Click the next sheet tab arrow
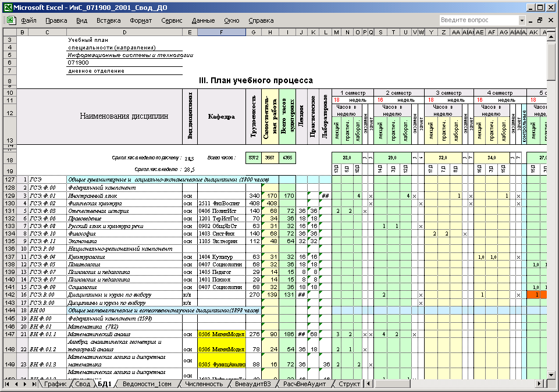The height and width of the screenshot is (392, 559). [x=24, y=384]
